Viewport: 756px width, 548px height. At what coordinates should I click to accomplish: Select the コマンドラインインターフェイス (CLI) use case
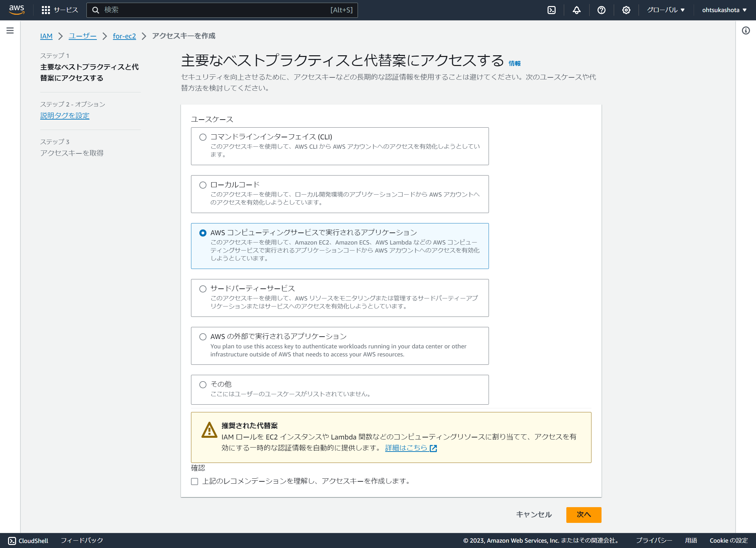pyautogui.click(x=202, y=137)
